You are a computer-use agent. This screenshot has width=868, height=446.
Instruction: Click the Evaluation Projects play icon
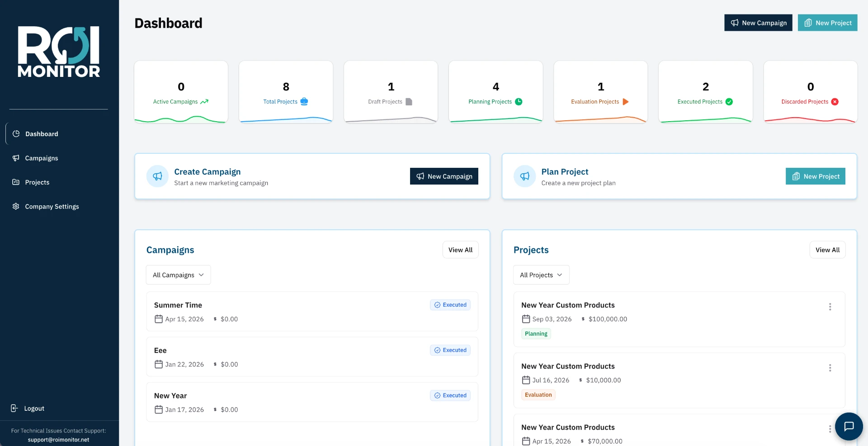[626, 102]
